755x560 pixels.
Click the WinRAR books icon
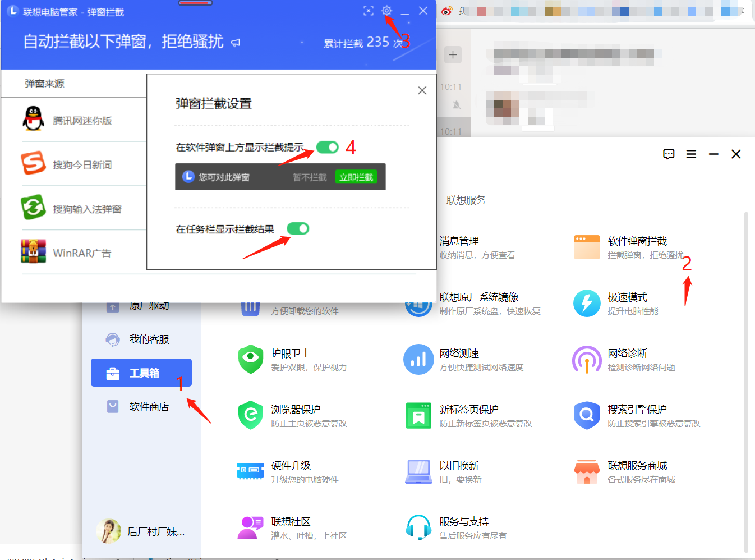pyautogui.click(x=33, y=251)
